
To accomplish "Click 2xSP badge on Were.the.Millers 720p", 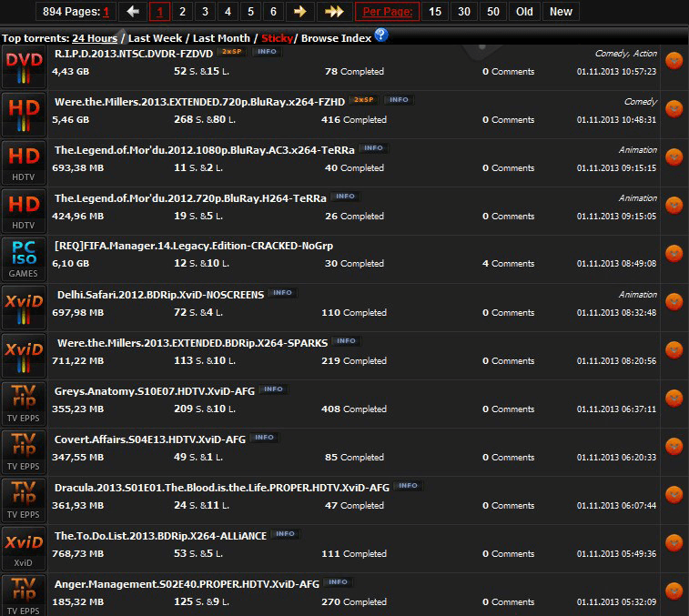I will (x=364, y=100).
